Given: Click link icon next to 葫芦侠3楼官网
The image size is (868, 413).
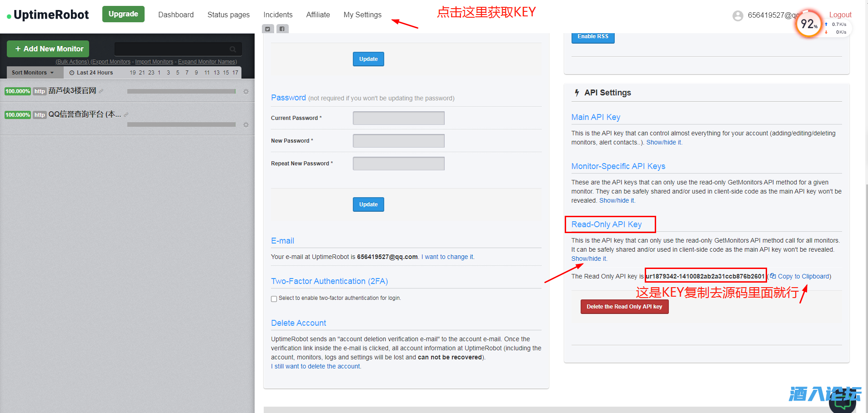Looking at the screenshot, I should tap(101, 91).
